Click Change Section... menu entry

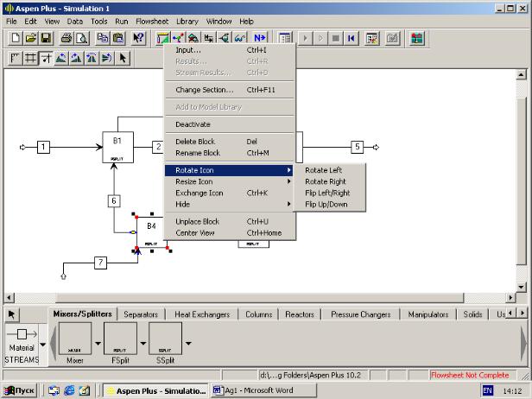click(x=229, y=90)
